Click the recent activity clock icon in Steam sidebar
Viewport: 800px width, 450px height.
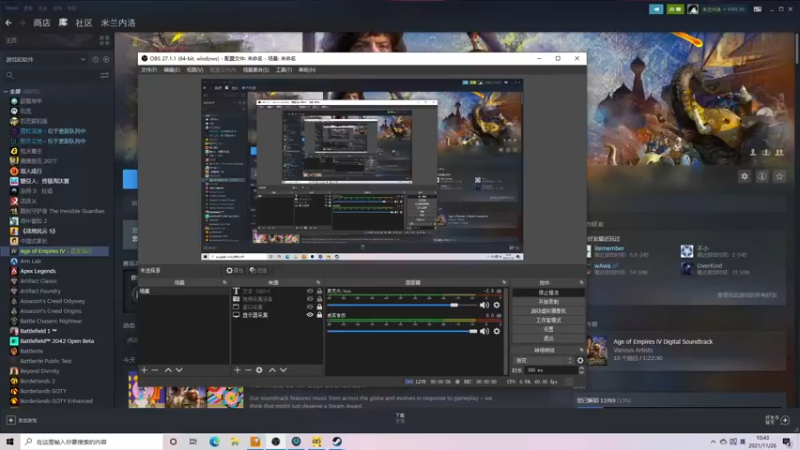95,60
